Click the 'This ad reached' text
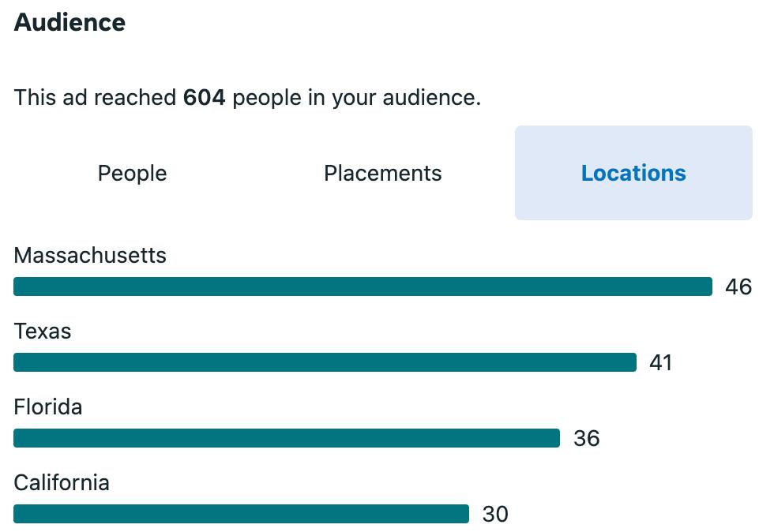The image size is (774, 532). [95, 97]
